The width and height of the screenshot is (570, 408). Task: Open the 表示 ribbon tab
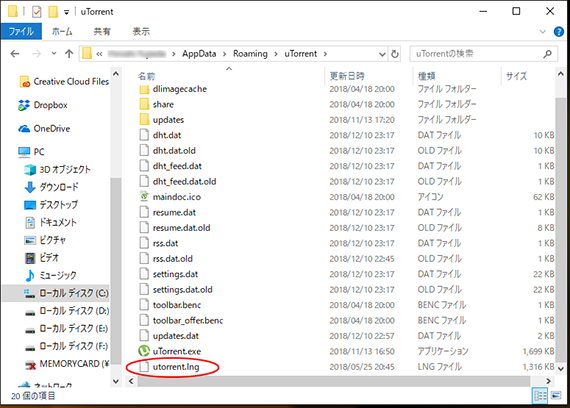point(141,32)
